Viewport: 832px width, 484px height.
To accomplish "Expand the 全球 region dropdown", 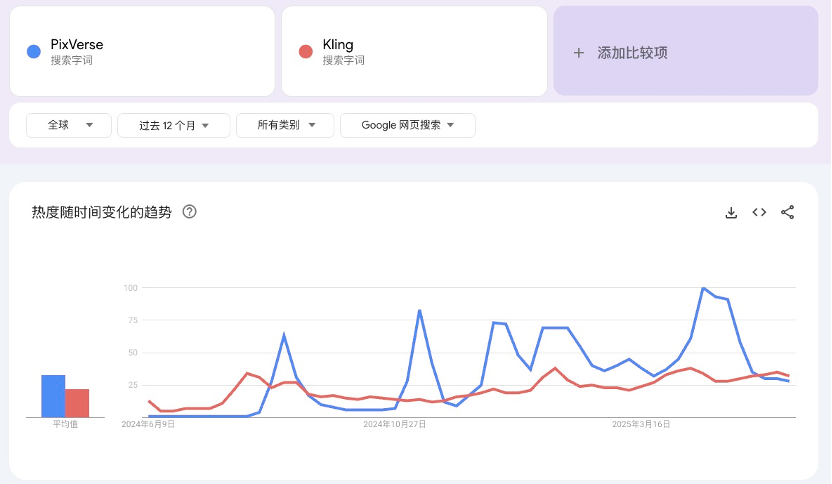I will coord(68,125).
